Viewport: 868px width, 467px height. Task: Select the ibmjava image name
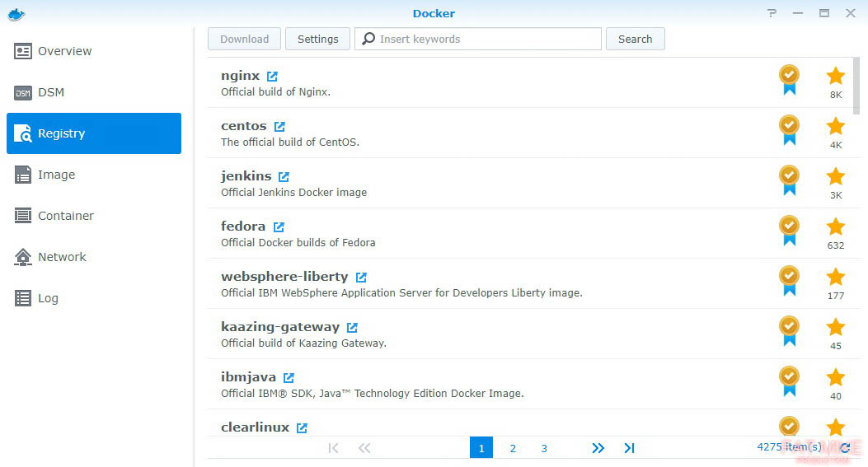(x=249, y=377)
